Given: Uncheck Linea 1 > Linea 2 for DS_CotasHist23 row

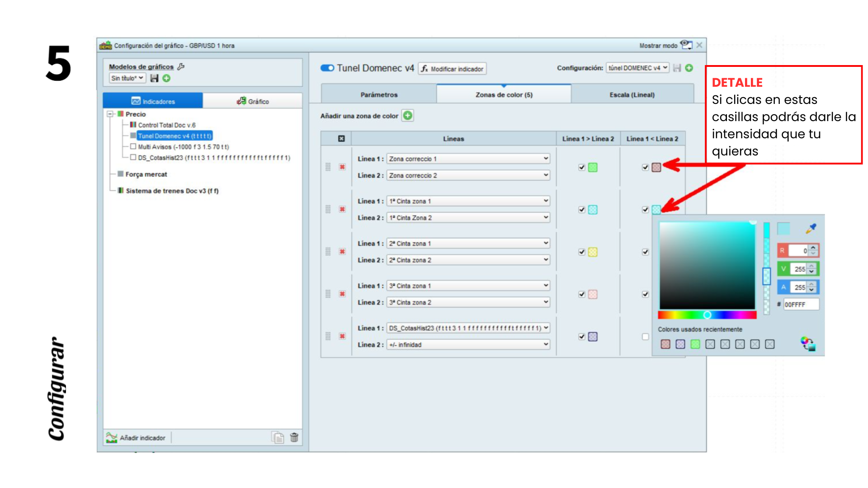Looking at the screenshot, I should [x=582, y=337].
